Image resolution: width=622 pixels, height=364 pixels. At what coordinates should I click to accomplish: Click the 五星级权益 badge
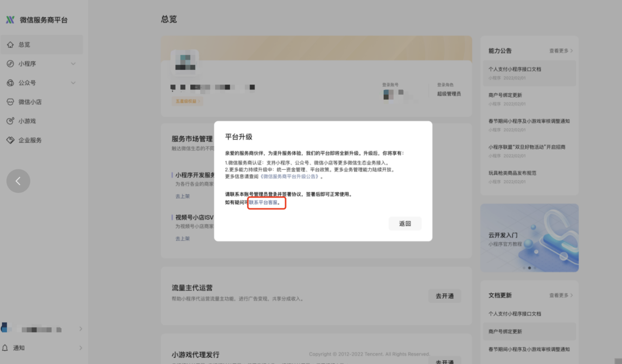pyautogui.click(x=187, y=101)
